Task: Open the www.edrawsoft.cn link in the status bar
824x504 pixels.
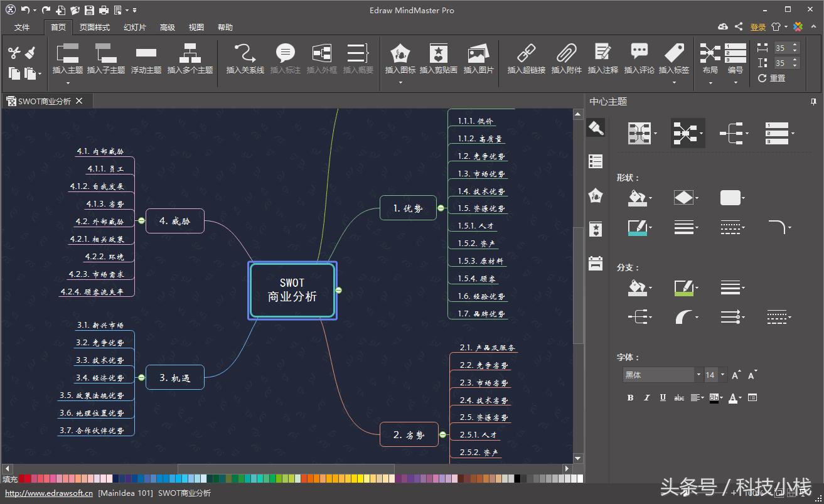Action: (x=49, y=493)
